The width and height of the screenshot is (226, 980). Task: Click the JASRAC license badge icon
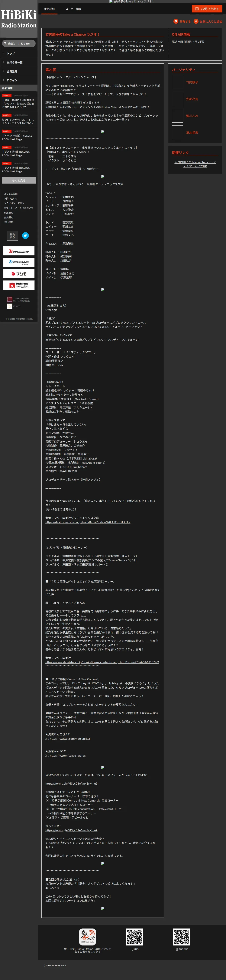click(x=9, y=299)
